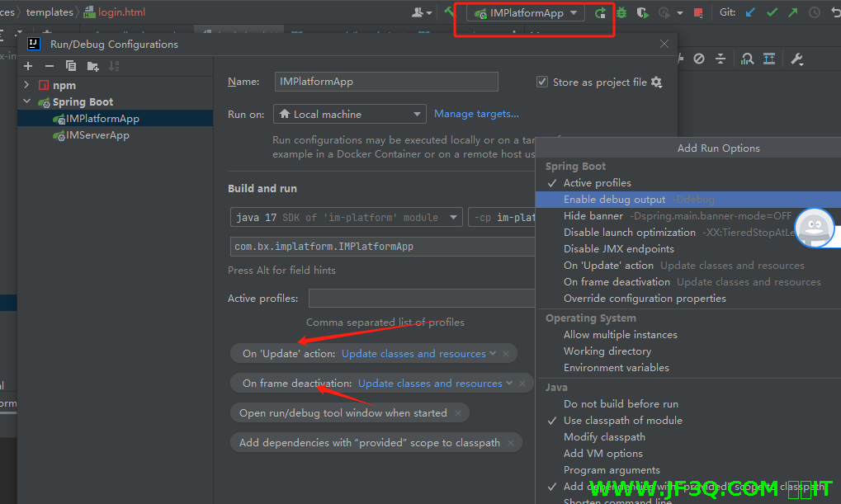841x504 pixels.
Task: Click the Build project hammer icon
Action: click(450, 12)
